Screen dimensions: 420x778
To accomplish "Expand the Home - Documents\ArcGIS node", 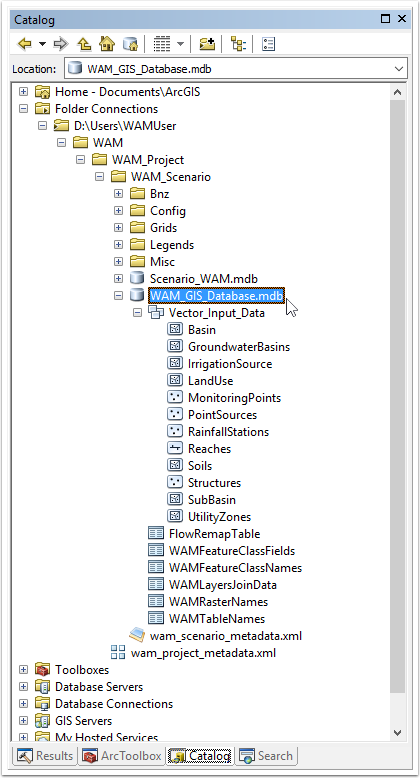I will click(x=23, y=92).
